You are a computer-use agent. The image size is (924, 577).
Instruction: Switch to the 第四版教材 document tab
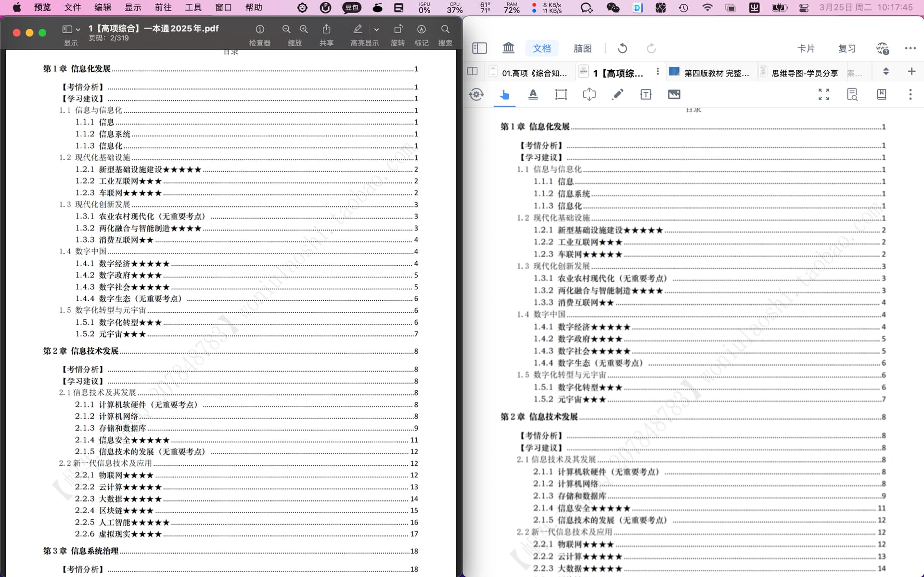coord(712,72)
